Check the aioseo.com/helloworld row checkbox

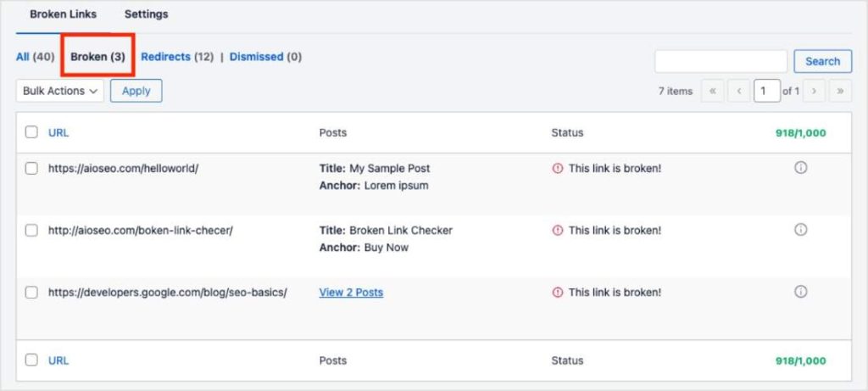(x=31, y=169)
